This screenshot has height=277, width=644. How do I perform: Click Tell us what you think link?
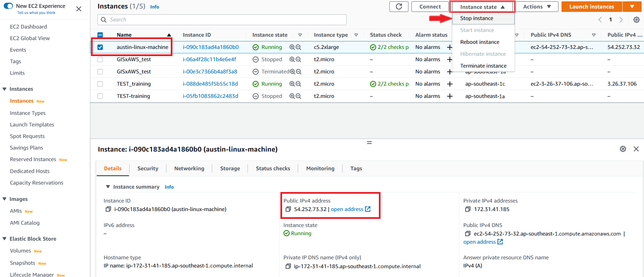(x=36, y=13)
